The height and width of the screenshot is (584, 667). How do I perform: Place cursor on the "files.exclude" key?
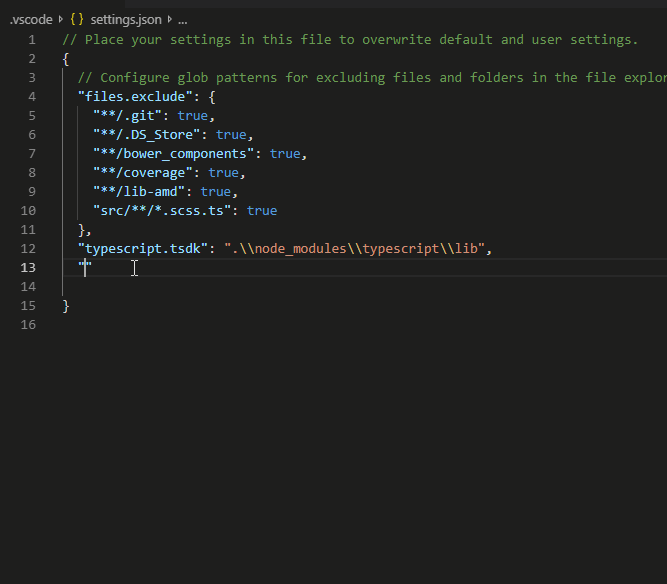[x=134, y=96]
